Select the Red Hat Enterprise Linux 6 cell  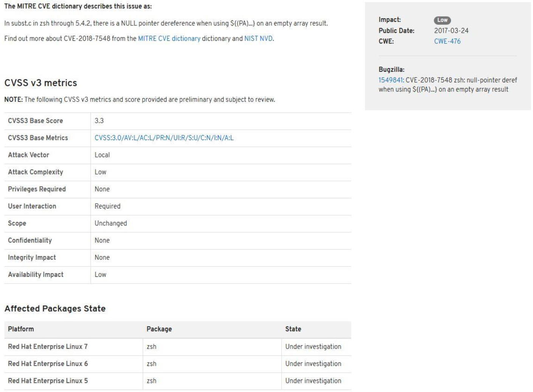[48, 364]
